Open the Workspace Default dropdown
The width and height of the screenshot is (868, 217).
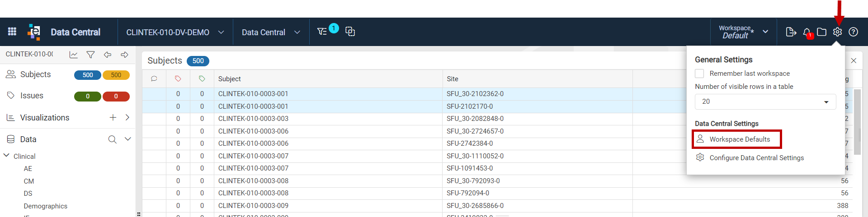point(744,32)
